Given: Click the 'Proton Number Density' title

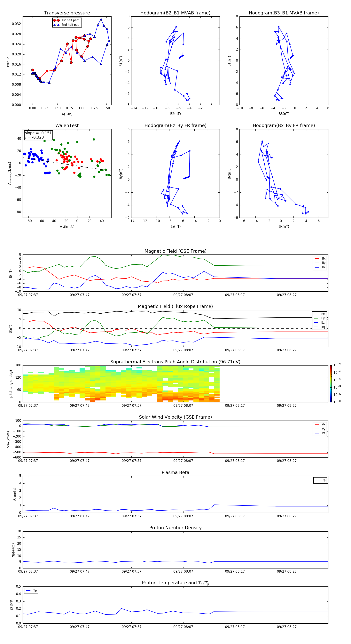Looking at the screenshot, I should click(175, 528).
